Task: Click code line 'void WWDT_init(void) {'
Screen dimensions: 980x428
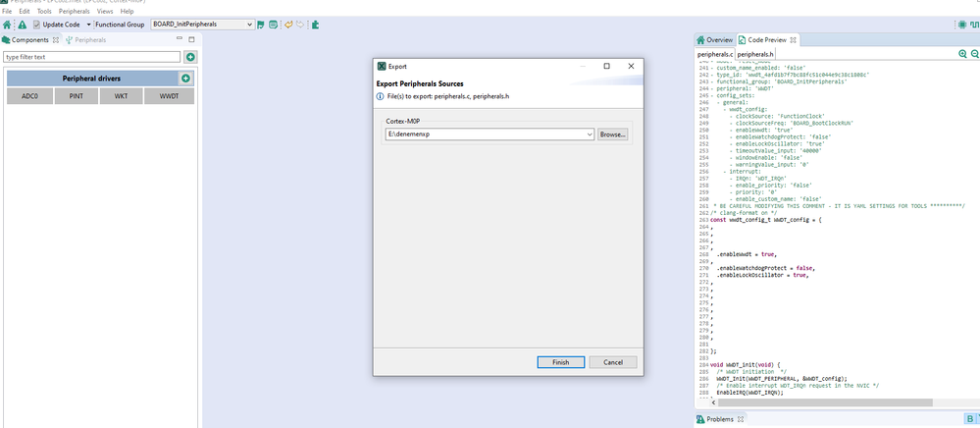Action: (746, 364)
